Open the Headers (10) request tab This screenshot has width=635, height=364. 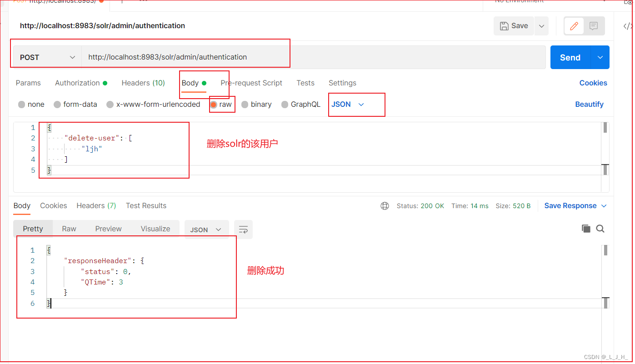click(x=143, y=83)
